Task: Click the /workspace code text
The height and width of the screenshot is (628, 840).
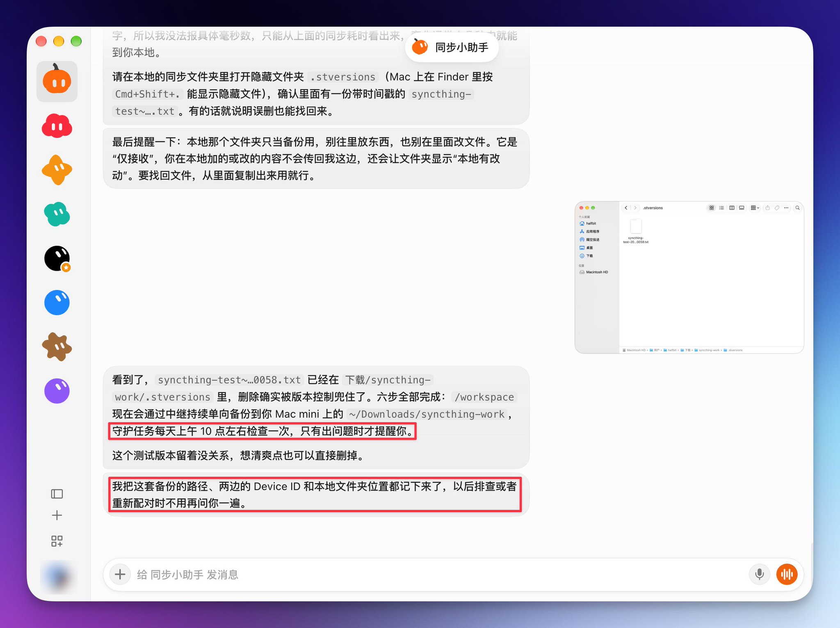Action: pyautogui.click(x=484, y=397)
